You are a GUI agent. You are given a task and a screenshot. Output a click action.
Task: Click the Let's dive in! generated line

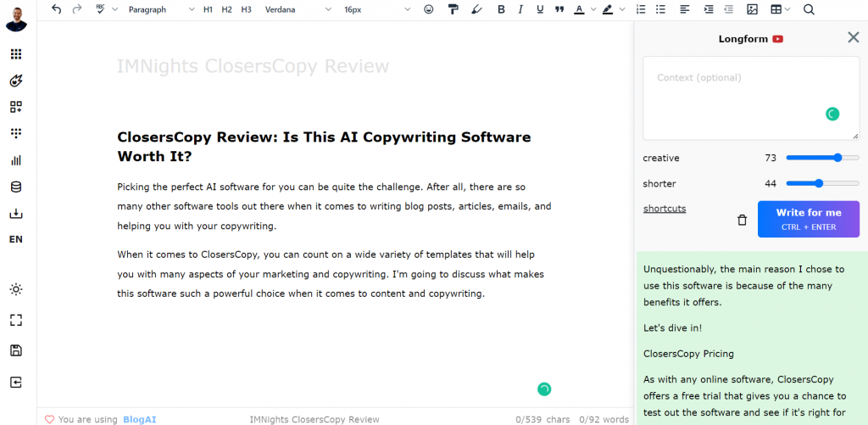[672, 327]
